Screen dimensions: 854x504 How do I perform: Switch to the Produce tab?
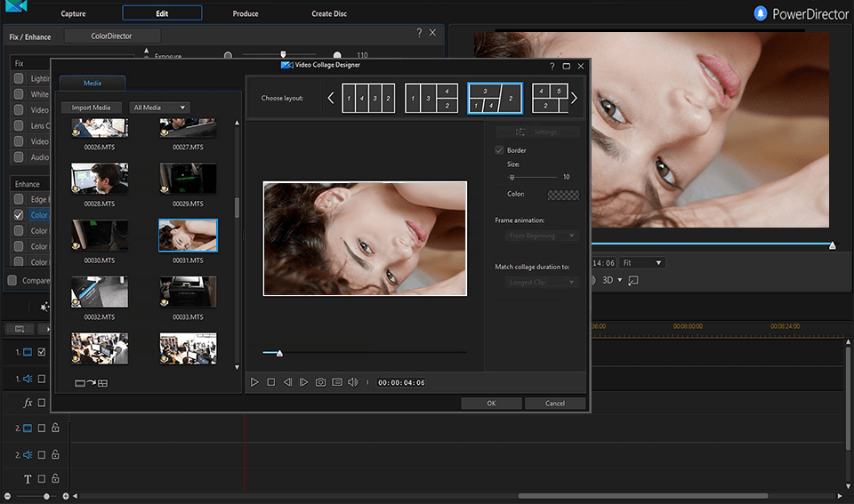click(x=246, y=13)
